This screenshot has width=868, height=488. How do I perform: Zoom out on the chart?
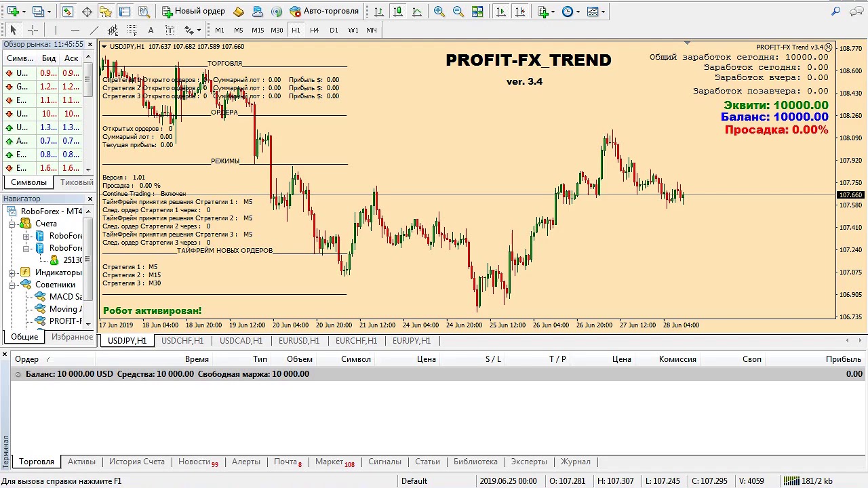[x=458, y=12]
